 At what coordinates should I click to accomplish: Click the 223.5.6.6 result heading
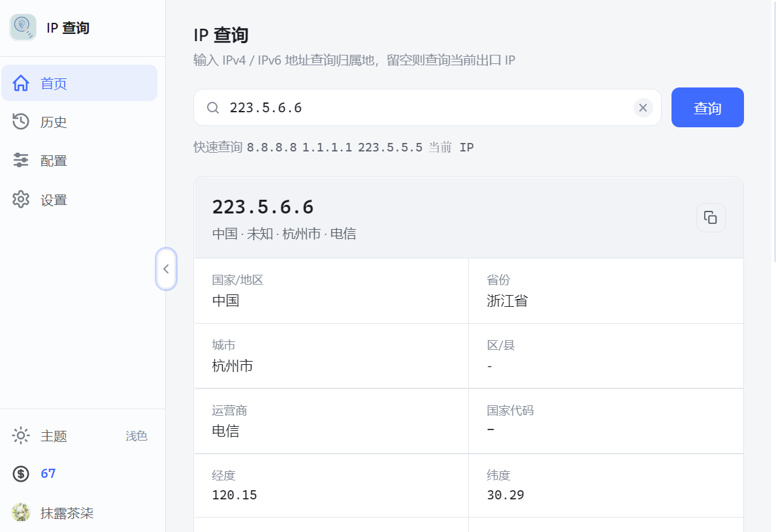coord(263,207)
